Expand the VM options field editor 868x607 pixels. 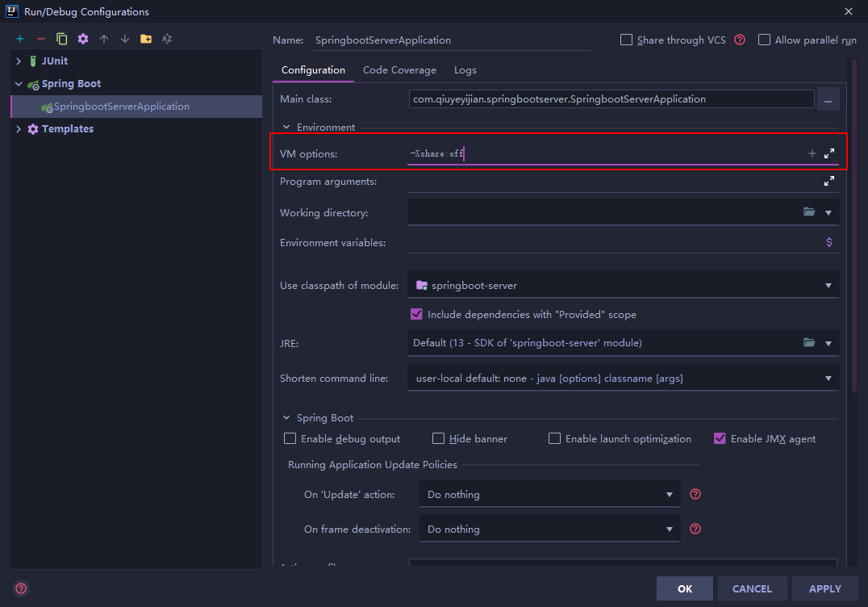click(x=829, y=153)
